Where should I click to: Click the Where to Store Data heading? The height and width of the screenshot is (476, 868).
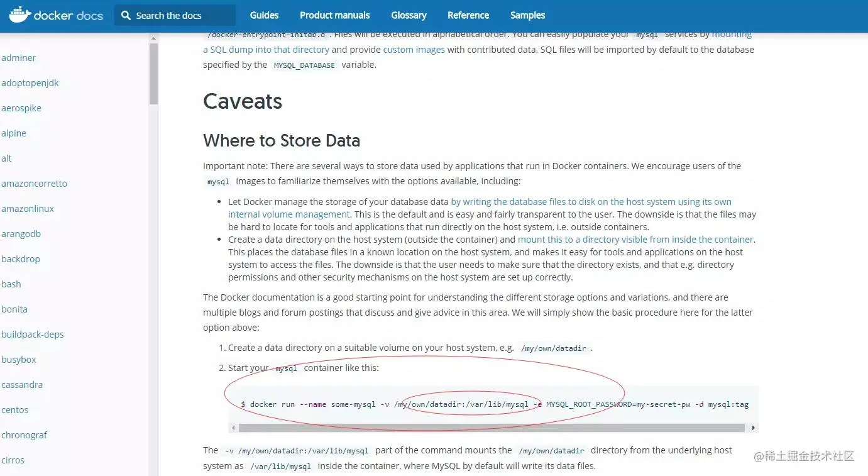282,140
